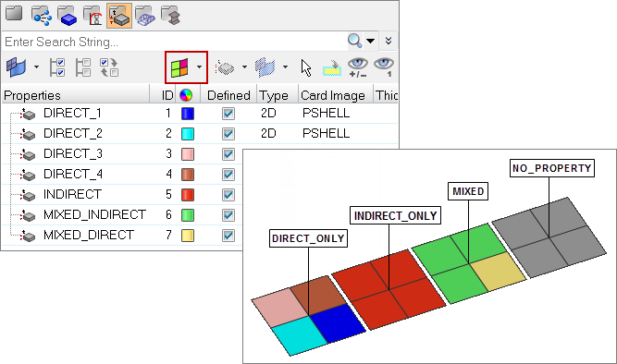Screen dimensions: 617x364
Task: Click the element visualization mode icon
Action: (x=225, y=67)
